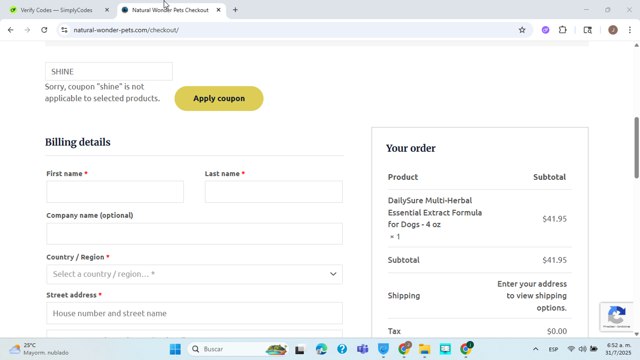Open the blue question mark help app
The height and width of the screenshot is (360, 640).
[342, 349]
